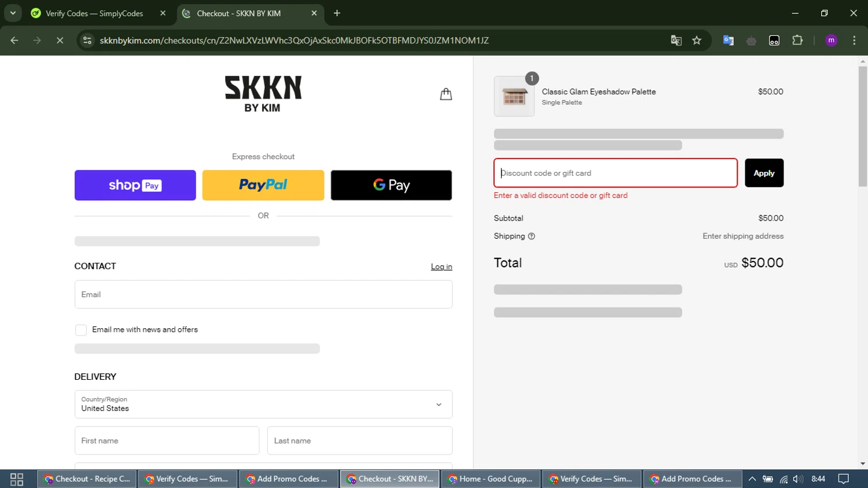Close the Verify Codes — SimplyCodes tab
This screenshot has height=488, width=868.
point(163,13)
